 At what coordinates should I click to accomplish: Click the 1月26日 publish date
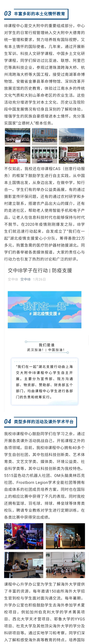pos(39,279)
